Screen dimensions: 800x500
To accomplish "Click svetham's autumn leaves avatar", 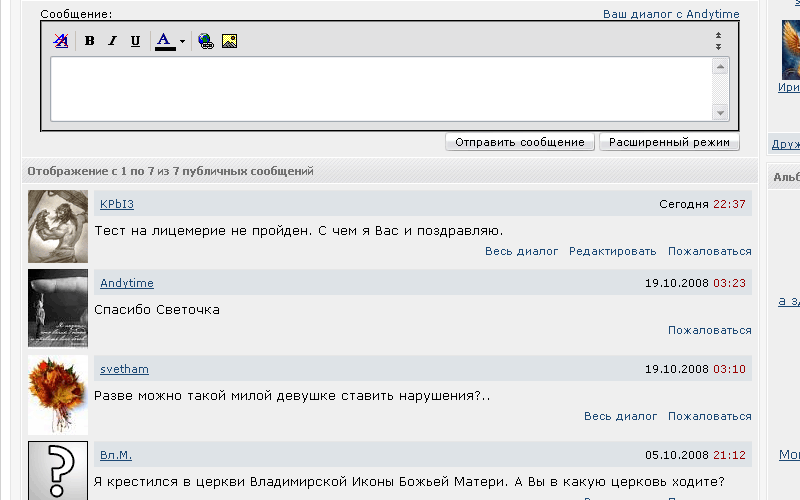I will click(58, 395).
